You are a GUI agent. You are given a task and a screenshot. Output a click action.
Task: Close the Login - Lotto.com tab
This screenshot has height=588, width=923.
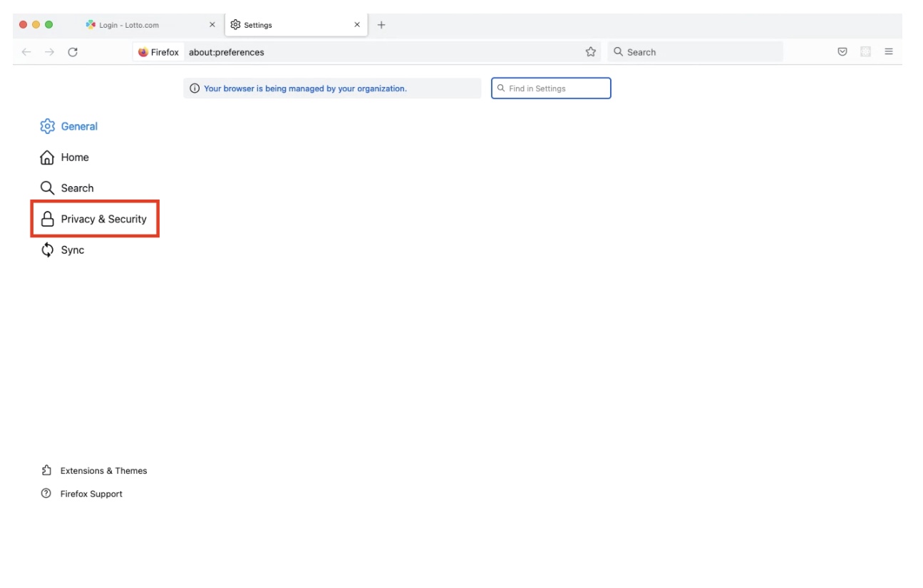(212, 25)
